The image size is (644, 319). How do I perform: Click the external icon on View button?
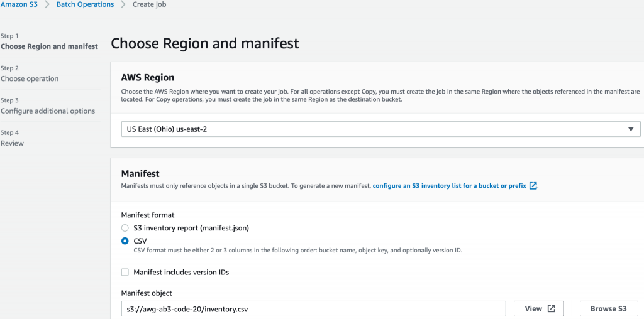click(551, 309)
